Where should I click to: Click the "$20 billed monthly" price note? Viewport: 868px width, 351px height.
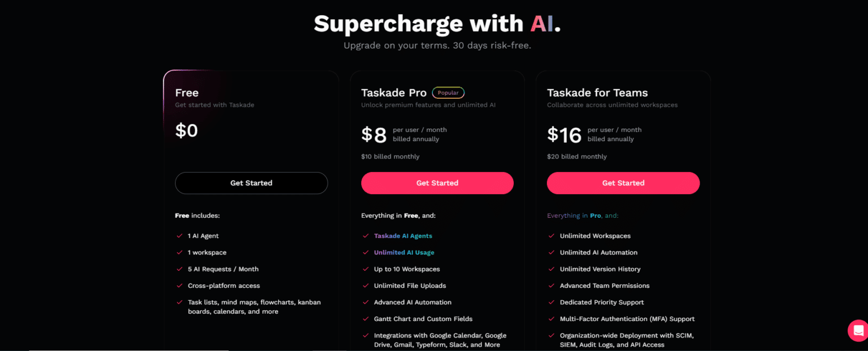point(576,156)
